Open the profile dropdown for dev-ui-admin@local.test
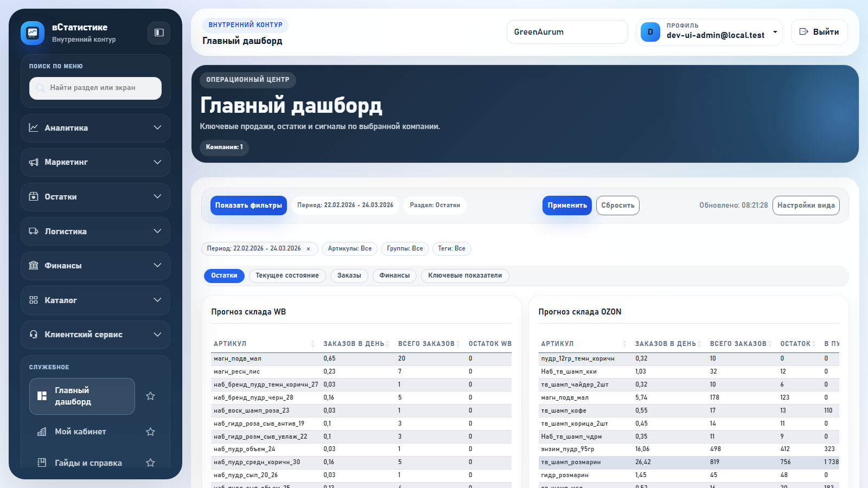Screen dimensions: 868x488 click(775, 32)
